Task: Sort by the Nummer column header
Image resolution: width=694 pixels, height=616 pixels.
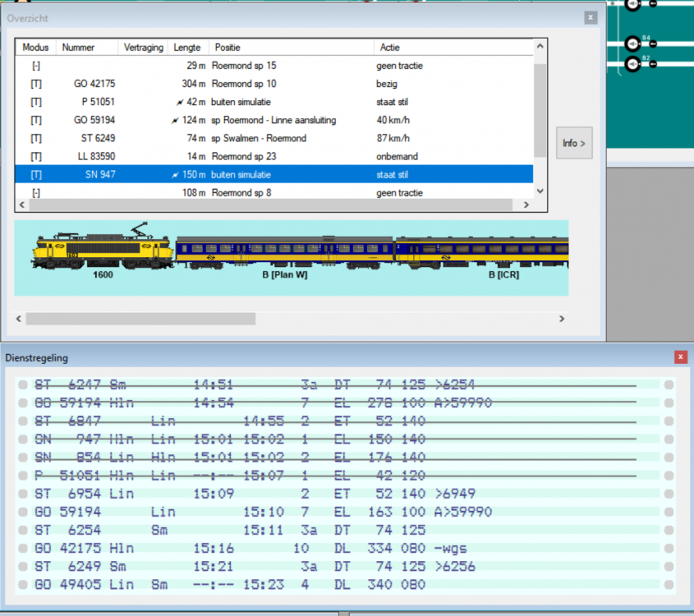Action: 78,48
